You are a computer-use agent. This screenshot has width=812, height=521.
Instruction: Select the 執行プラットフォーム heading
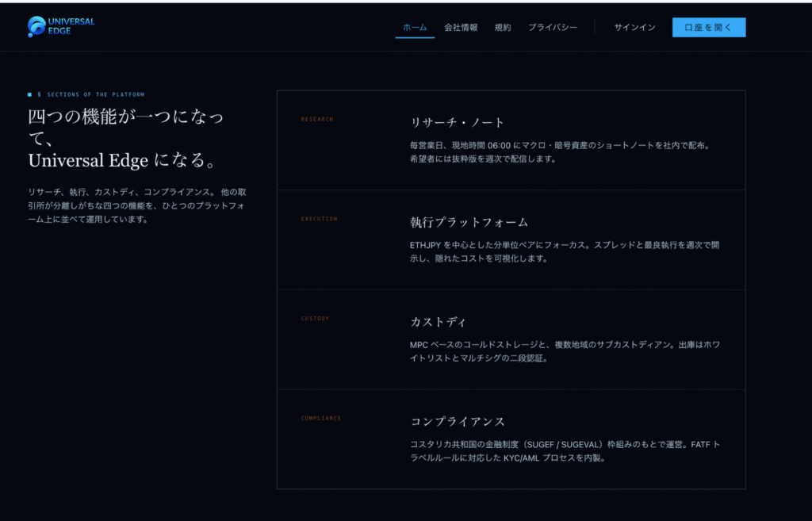469,222
